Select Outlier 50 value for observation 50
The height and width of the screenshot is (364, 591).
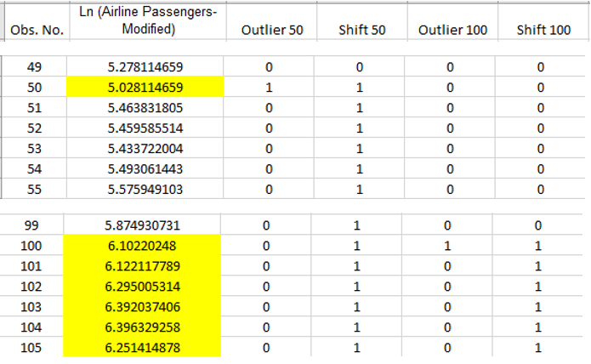(x=269, y=87)
